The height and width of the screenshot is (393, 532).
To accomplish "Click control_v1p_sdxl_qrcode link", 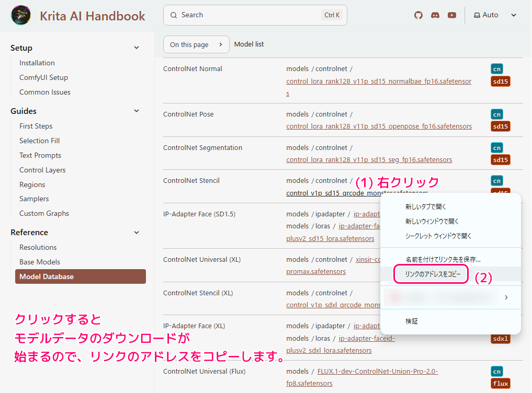I will click(x=333, y=305).
